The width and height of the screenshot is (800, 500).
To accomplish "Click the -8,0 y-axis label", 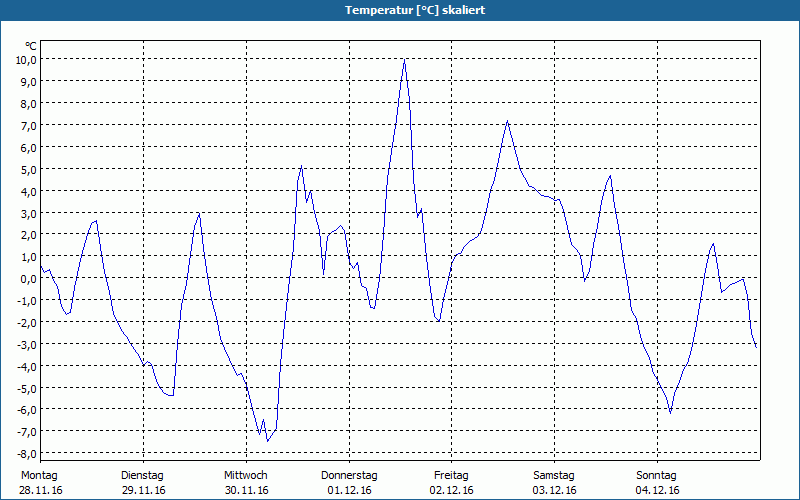I will (27, 454).
